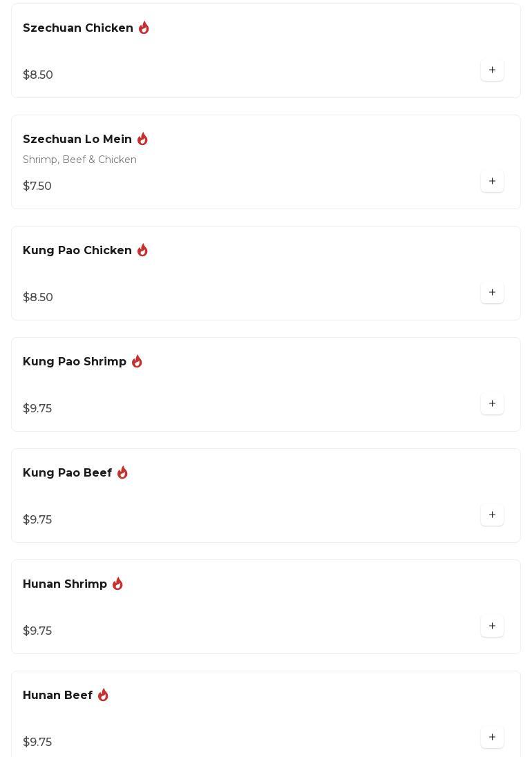
Task: Open the Kung Pao Shrimp item title
Action: coord(75,362)
